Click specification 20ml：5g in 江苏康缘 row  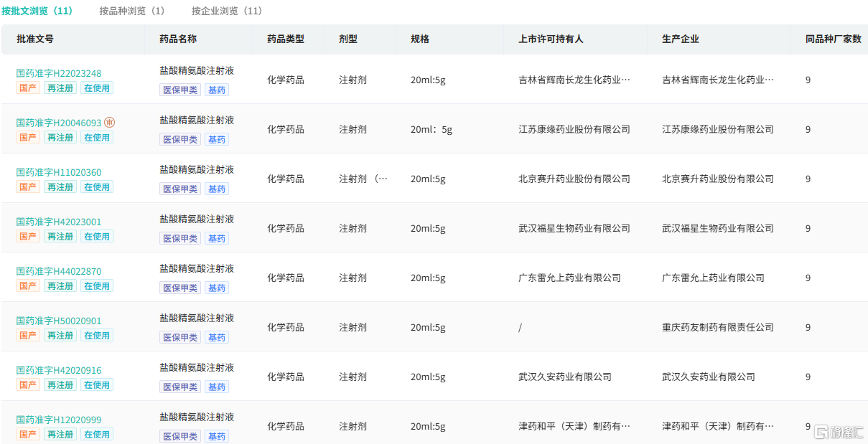point(431,130)
